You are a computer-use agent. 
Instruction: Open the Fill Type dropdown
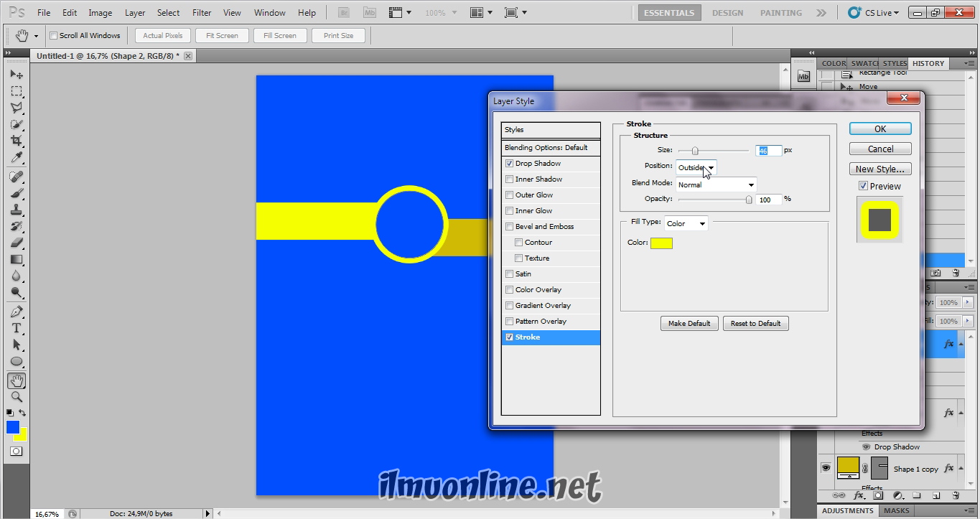click(x=686, y=223)
